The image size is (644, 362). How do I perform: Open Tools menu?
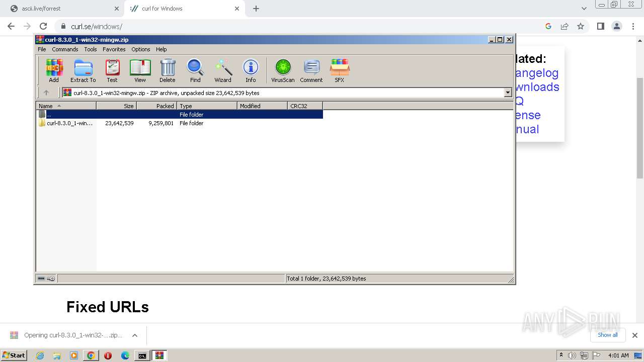pos(91,49)
